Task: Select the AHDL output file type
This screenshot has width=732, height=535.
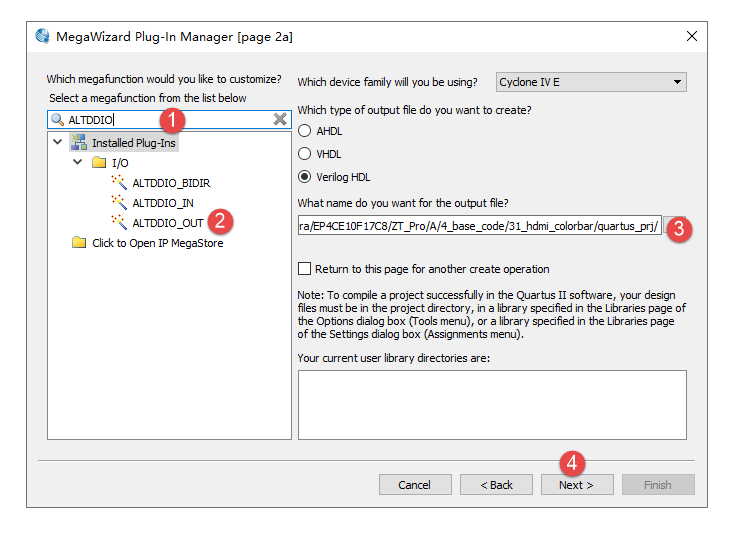Action: [306, 131]
